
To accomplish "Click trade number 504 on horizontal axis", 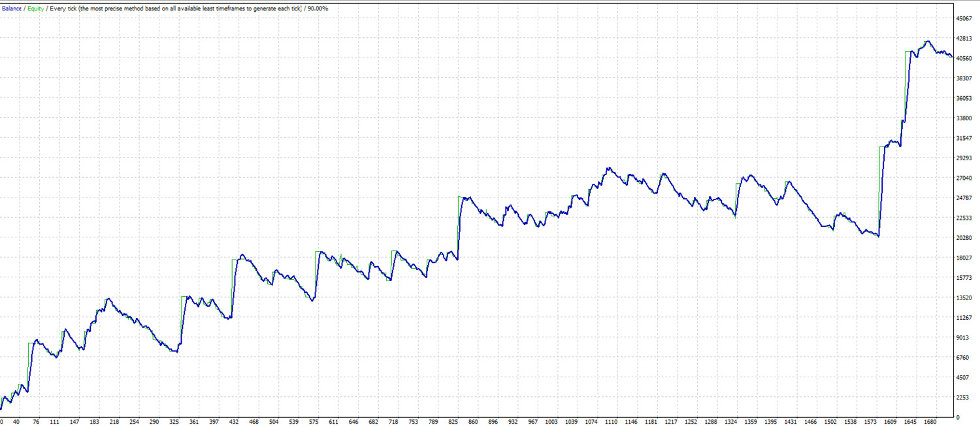I will point(274,422).
